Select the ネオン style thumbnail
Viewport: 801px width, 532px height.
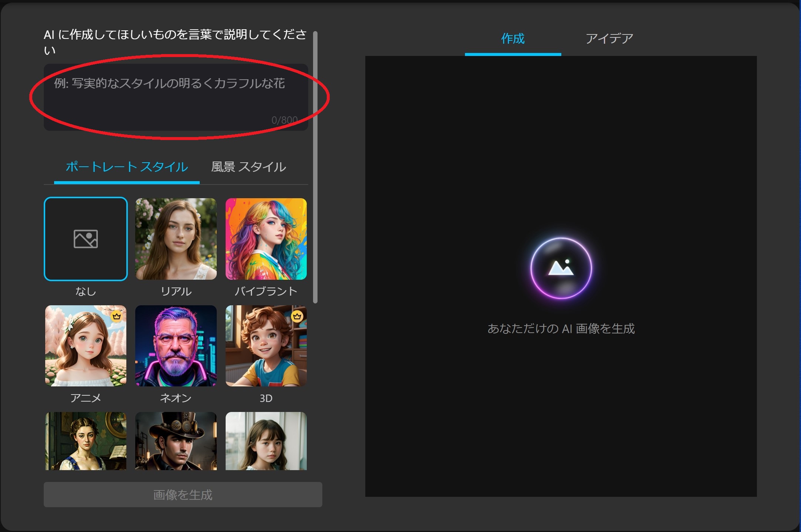tap(176, 346)
